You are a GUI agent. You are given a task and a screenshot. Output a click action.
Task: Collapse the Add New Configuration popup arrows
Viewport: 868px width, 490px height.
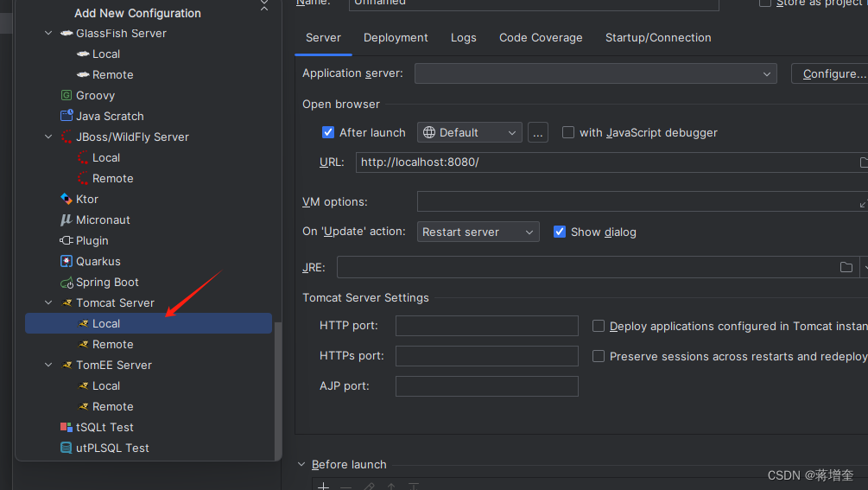264,5
